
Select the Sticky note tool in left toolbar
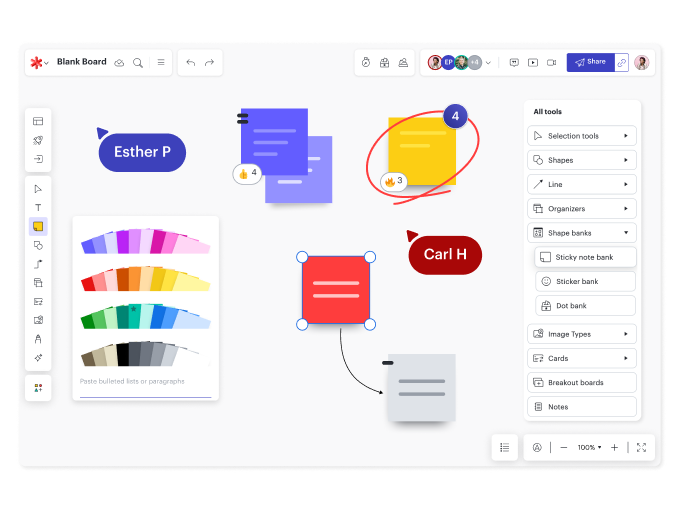click(38, 226)
